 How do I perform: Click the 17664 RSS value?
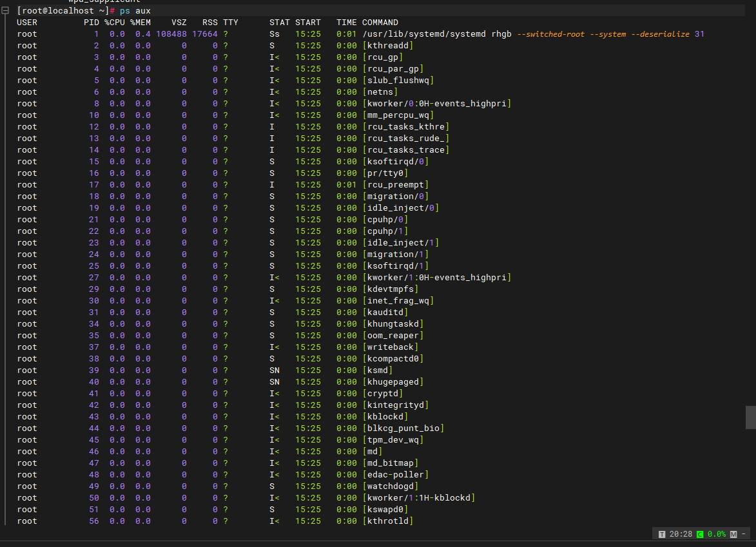[x=205, y=34]
